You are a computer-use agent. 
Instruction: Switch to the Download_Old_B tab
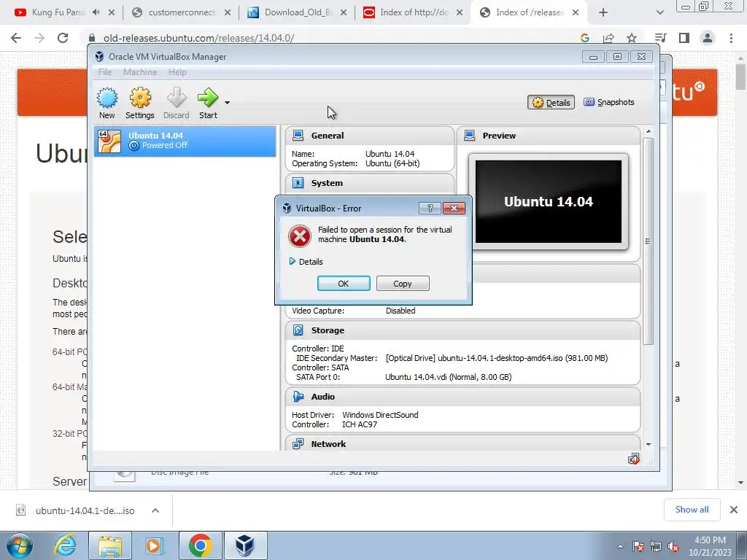coord(298,12)
